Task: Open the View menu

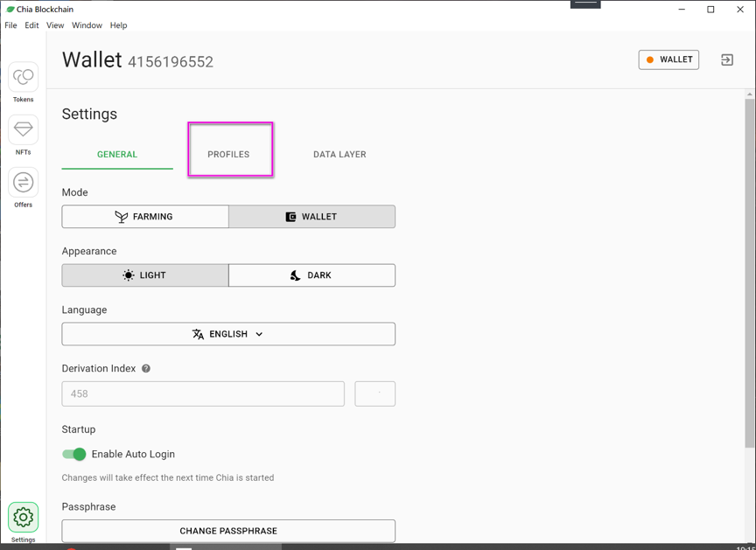Action: tap(55, 25)
